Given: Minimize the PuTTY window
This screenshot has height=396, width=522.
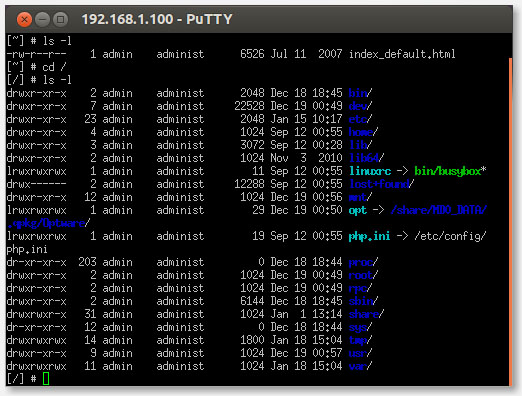Looking at the screenshot, I should point(42,20).
